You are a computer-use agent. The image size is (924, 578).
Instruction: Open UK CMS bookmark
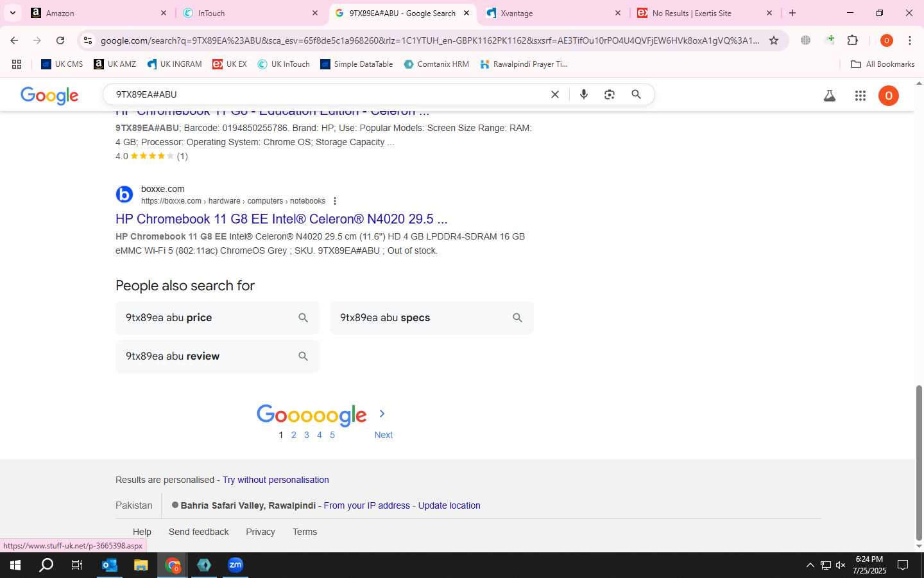[x=62, y=64]
